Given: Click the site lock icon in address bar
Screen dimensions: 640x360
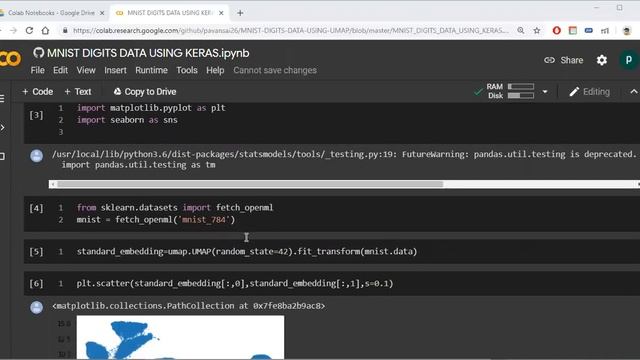Looking at the screenshot, I should (65, 31).
